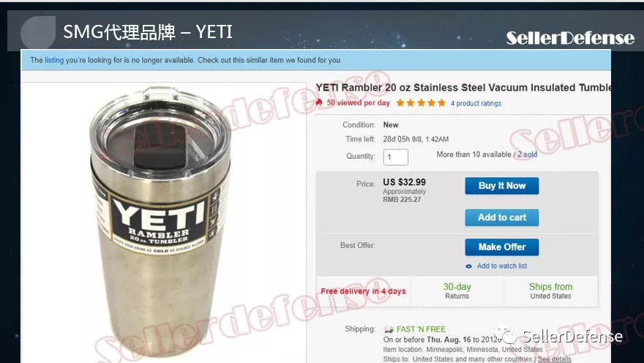This screenshot has width=644, height=363.
Task: Click the Free delivery in 4 days box
Action: pos(363,291)
